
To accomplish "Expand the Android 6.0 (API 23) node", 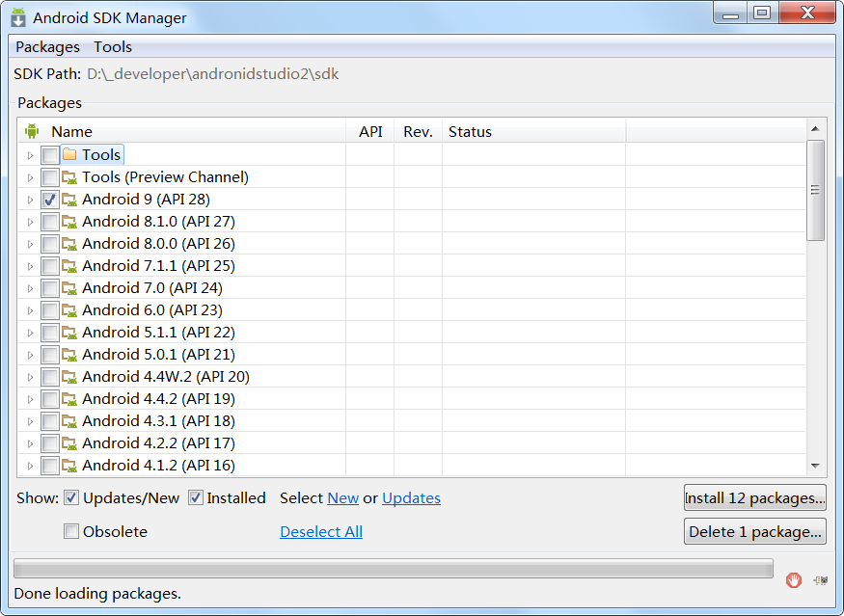I will coord(30,310).
